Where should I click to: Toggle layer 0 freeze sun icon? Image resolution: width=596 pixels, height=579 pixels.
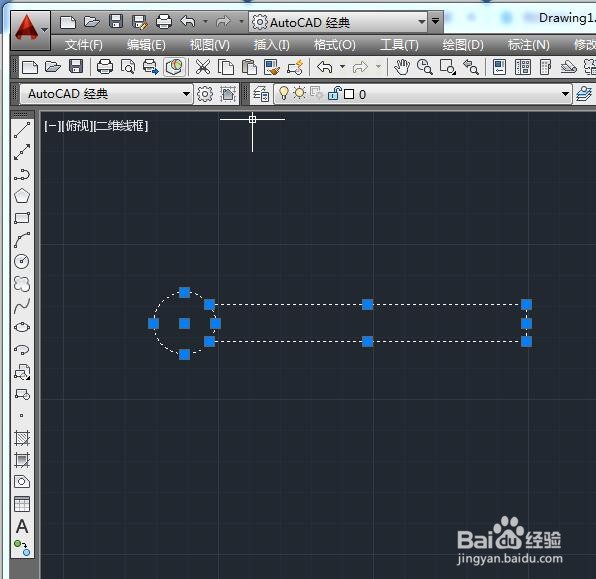pos(300,93)
